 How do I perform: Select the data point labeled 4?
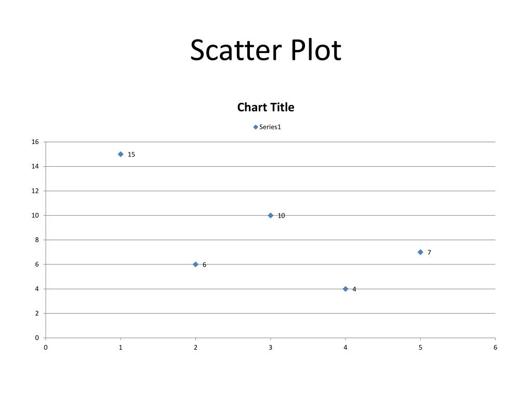pyautogui.click(x=345, y=289)
